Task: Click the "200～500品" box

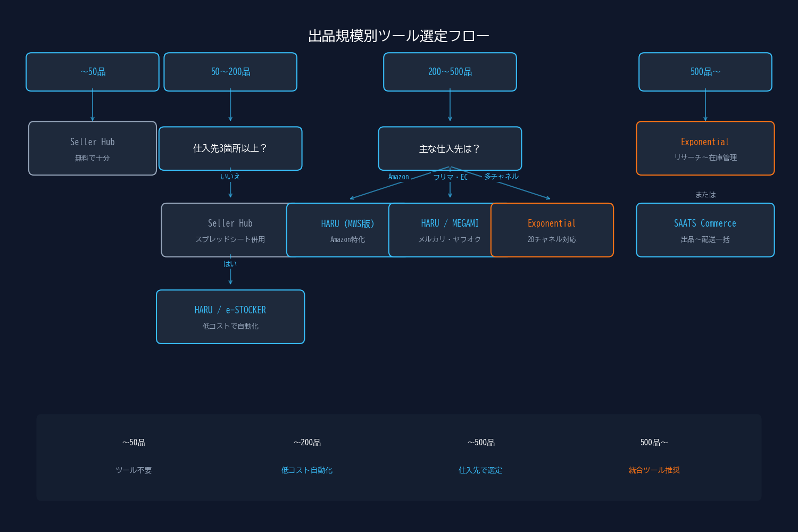Action: pos(450,71)
